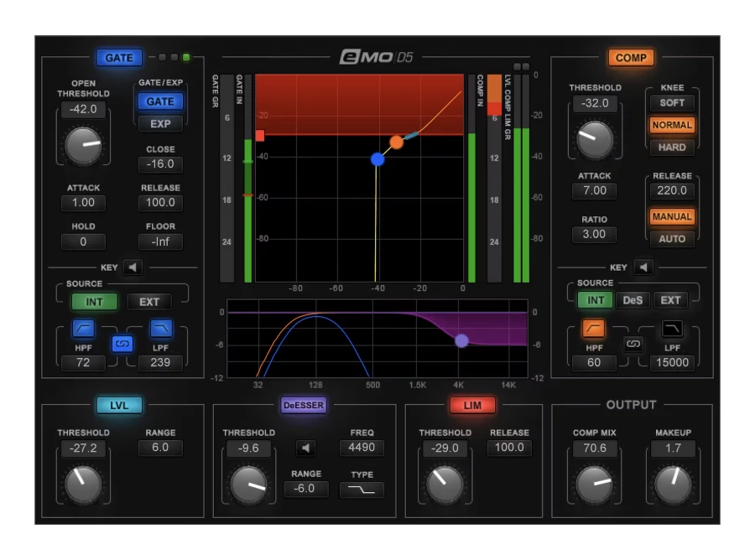Click the Comp HPF/LPF link icon

click(633, 344)
